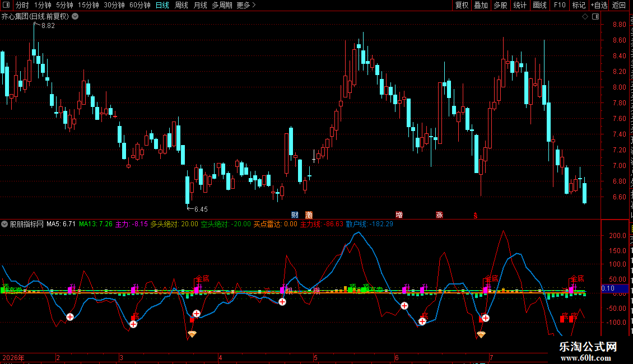Open the 股朋指标网 indicator dropdown arrow
The height and width of the screenshot is (364, 633).
pyautogui.click(x=4, y=224)
